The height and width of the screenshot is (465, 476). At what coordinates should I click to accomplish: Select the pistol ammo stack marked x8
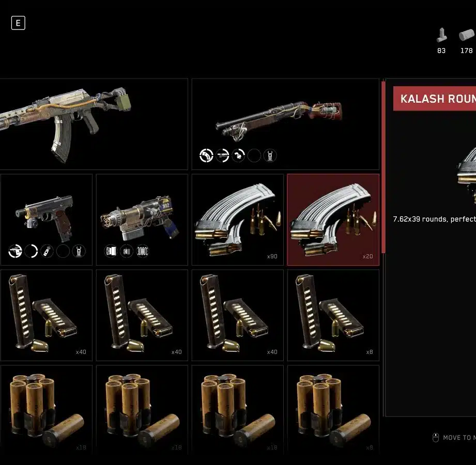333,315
